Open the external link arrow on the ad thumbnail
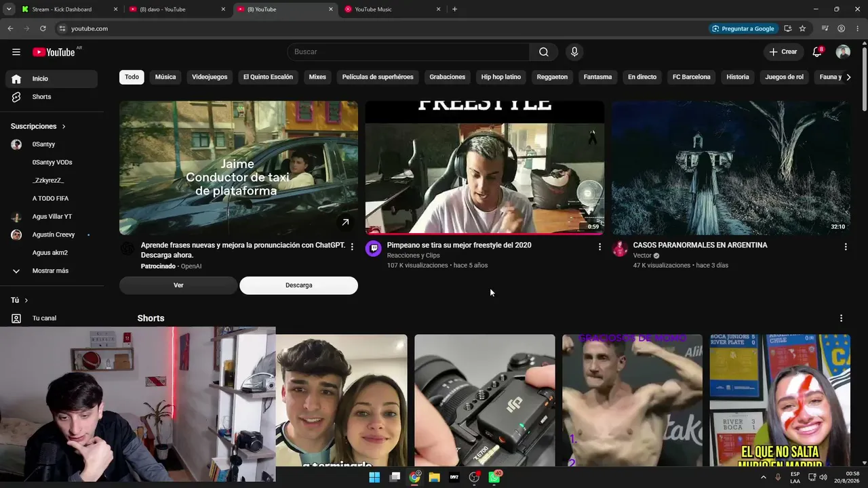Image resolution: width=868 pixels, height=488 pixels. pyautogui.click(x=345, y=222)
